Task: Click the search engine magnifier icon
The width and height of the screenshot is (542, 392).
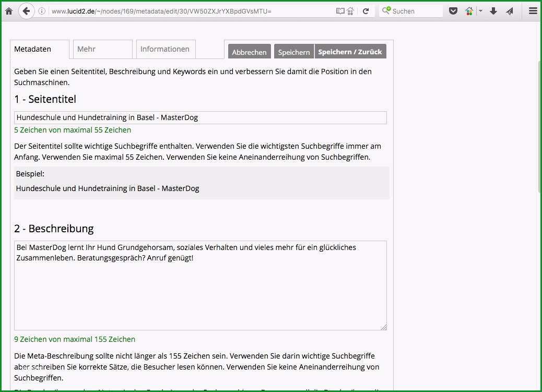Action: (386, 10)
